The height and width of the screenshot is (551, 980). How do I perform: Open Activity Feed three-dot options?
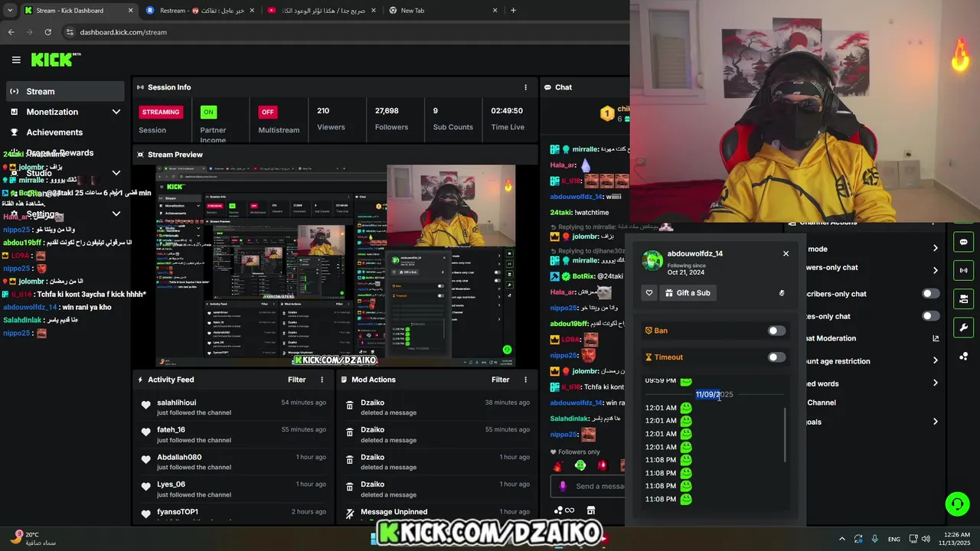(322, 380)
